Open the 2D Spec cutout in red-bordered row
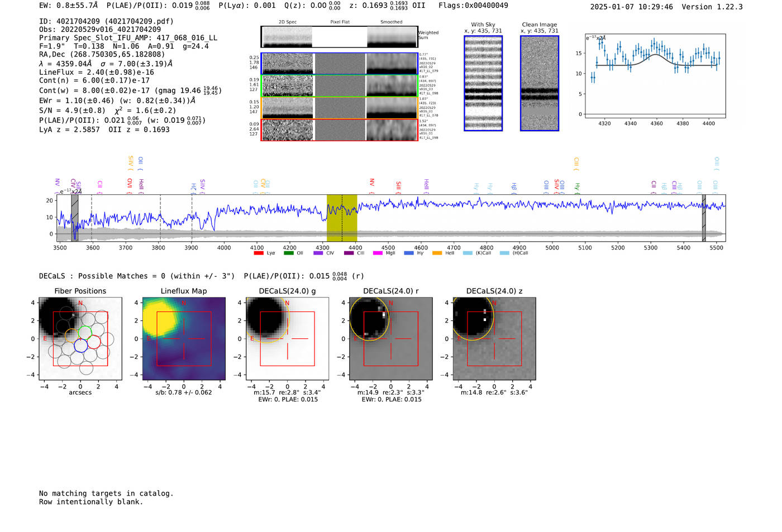782x532 pixels. (x=287, y=130)
